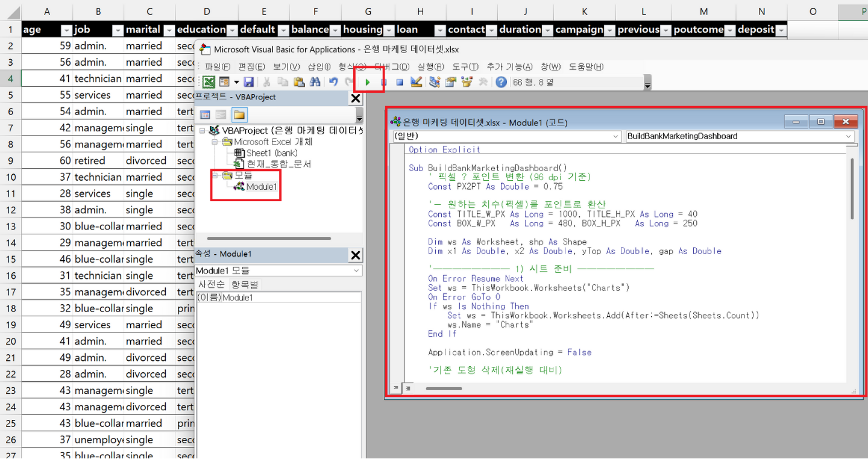Screen dimensions: 868x459
Task: Click the blue Help question mark icon
Action: [501, 82]
